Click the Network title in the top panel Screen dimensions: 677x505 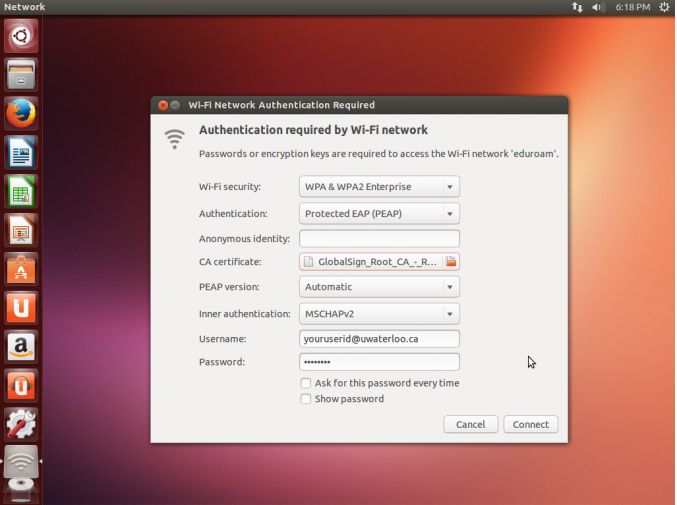[x=24, y=7]
